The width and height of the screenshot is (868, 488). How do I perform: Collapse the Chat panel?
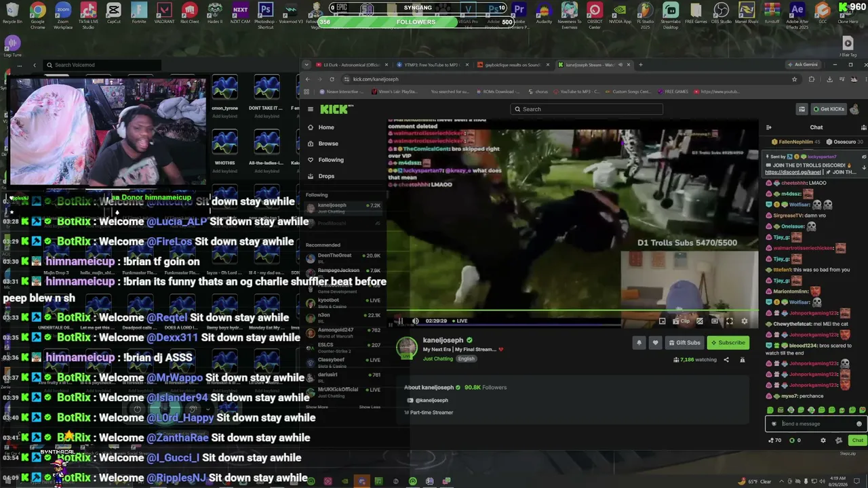pyautogui.click(x=769, y=127)
